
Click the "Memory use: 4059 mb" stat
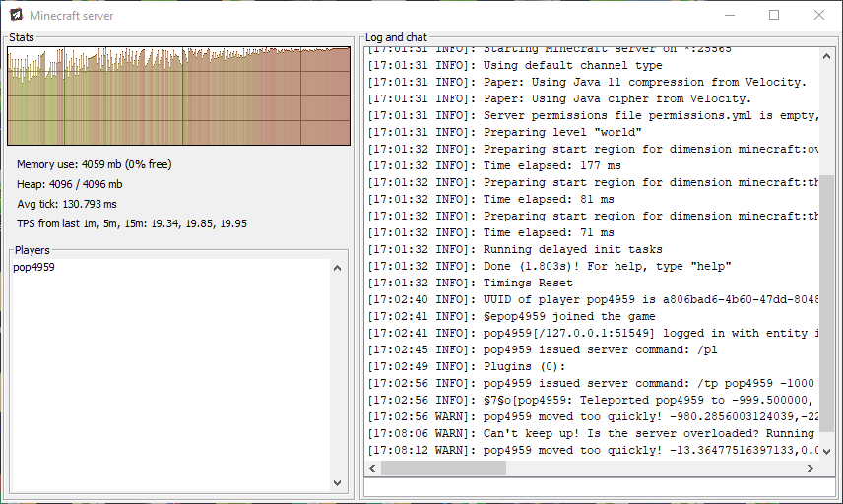click(x=95, y=164)
